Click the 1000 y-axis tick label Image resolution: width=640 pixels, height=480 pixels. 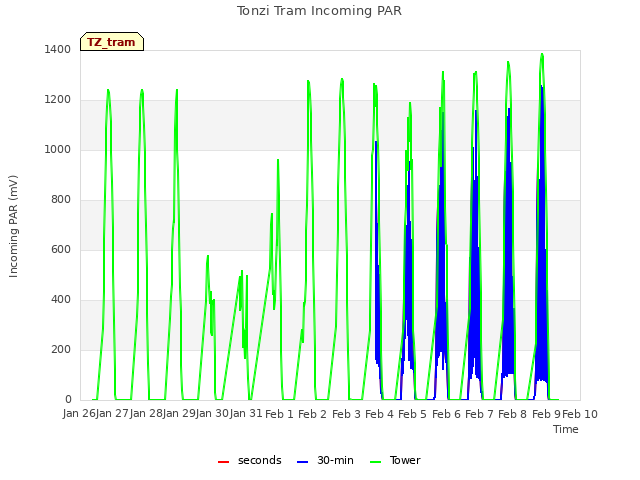pyautogui.click(x=58, y=150)
